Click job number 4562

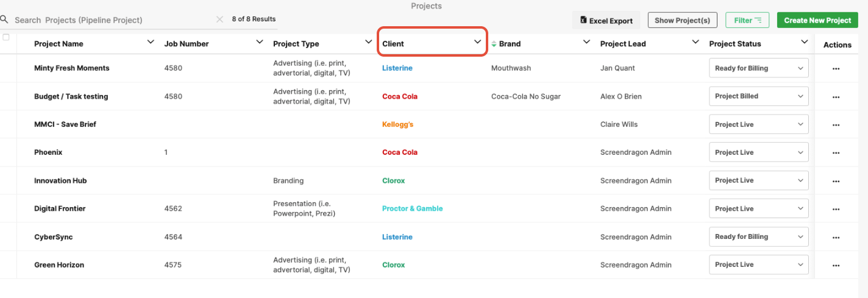[x=173, y=208]
